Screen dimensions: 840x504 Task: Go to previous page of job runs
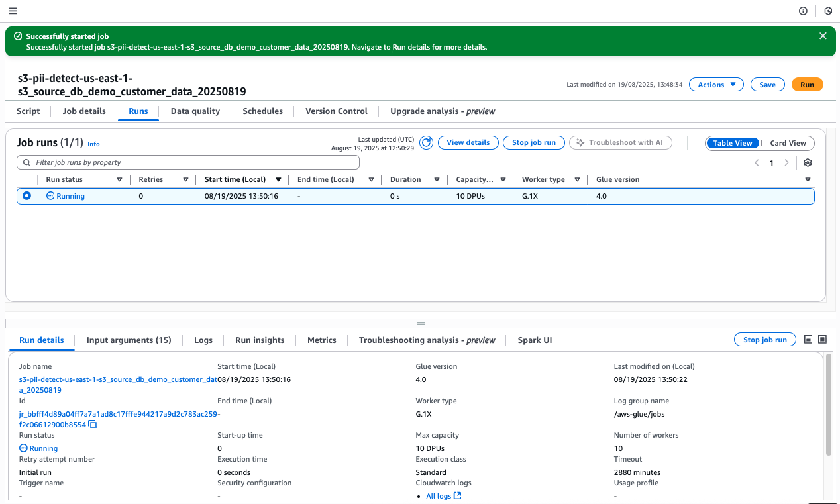(757, 163)
